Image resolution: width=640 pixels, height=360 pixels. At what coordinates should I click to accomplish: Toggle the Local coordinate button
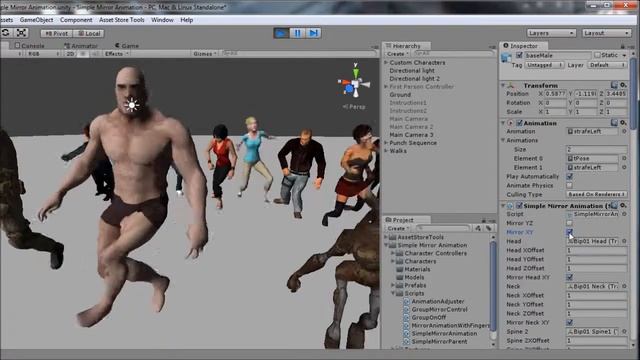(x=89, y=33)
